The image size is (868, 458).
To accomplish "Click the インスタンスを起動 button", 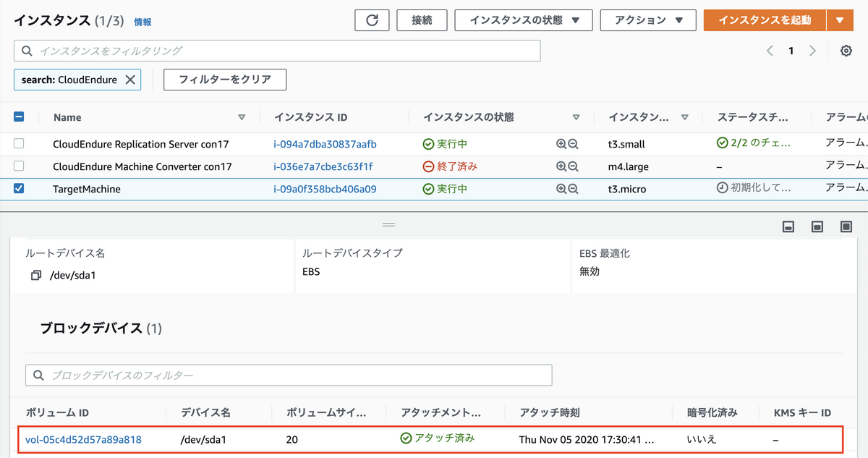I will [x=765, y=20].
